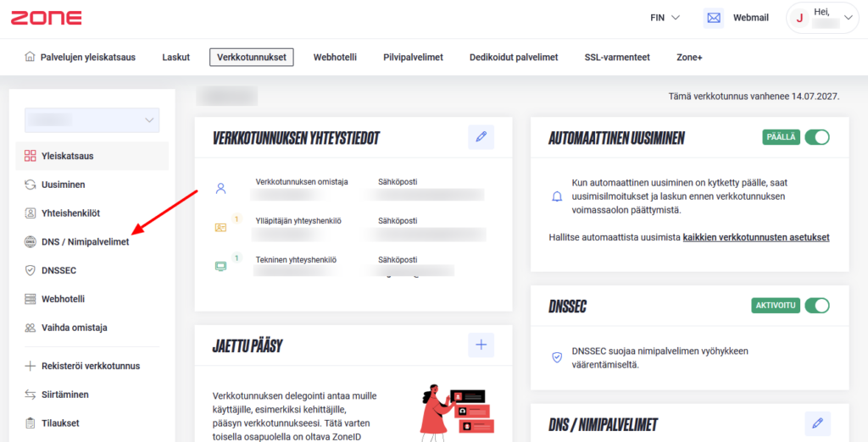Open the SSL-varmenteet tab
The image size is (868, 442).
tap(617, 58)
